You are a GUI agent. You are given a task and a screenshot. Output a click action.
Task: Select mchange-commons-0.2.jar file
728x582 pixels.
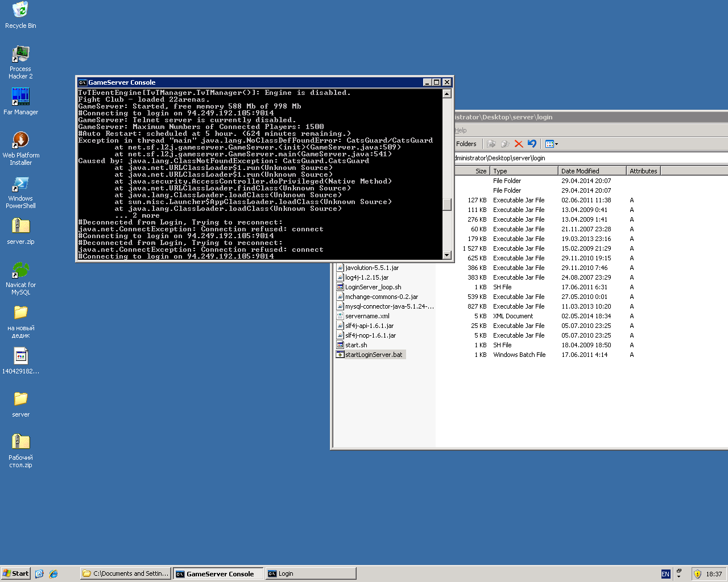(x=382, y=297)
